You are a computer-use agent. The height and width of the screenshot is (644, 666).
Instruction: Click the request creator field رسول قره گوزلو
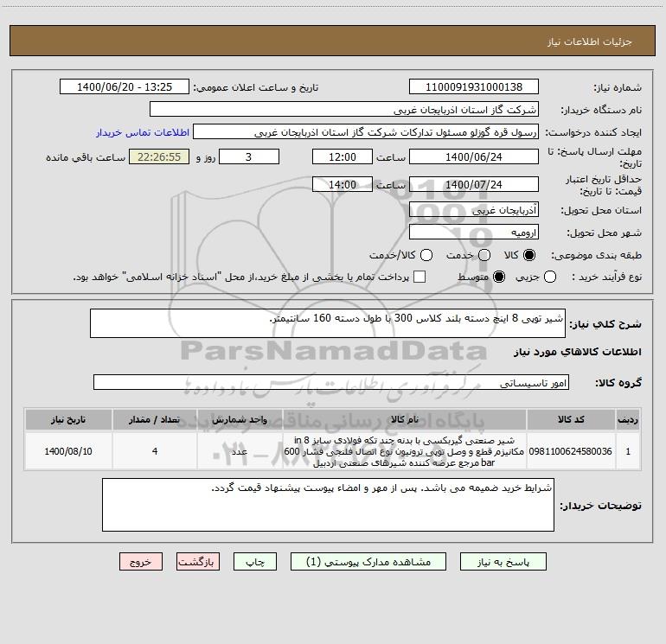click(366, 132)
